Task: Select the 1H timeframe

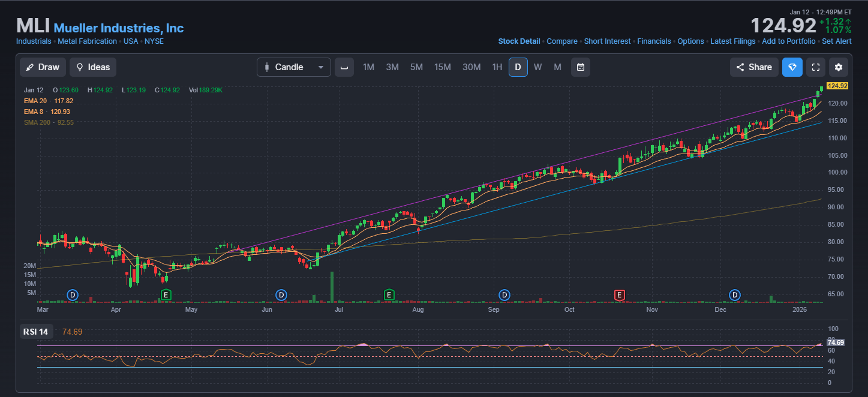Action: point(497,67)
